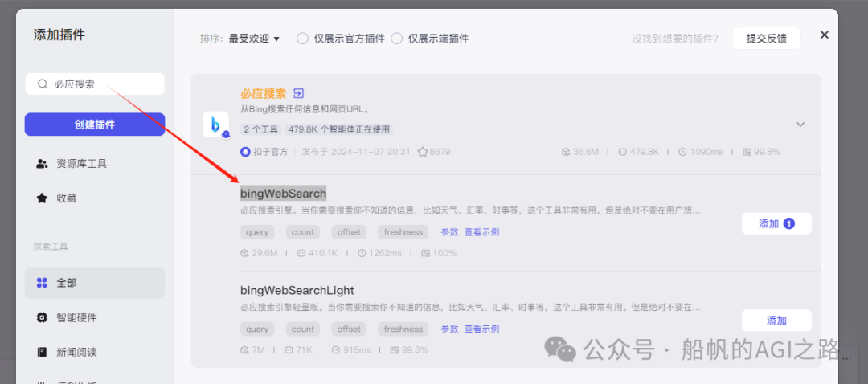Click the '2 个工具' tag
The width and height of the screenshot is (868, 384).
click(x=261, y=129)
